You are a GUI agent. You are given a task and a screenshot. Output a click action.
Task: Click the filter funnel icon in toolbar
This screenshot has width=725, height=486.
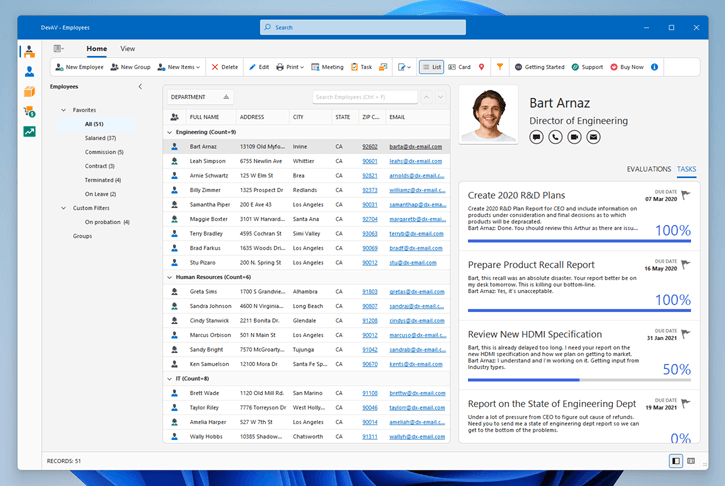click(500, 67)
